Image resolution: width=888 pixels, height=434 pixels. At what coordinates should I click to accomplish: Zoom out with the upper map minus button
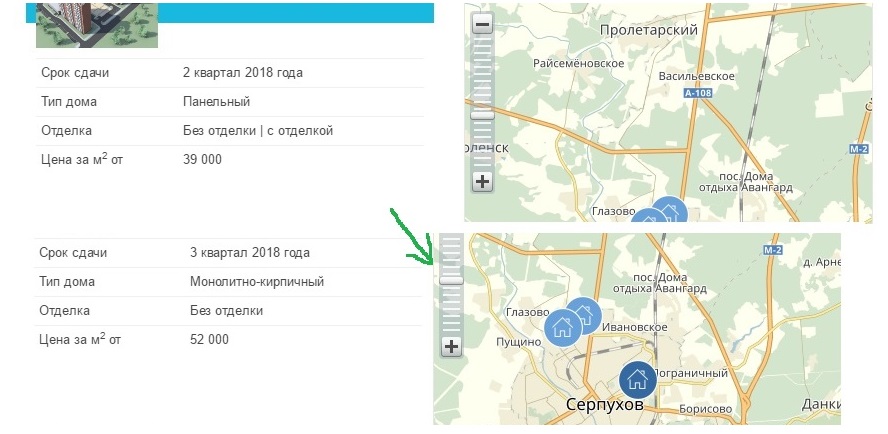point(483,25)
